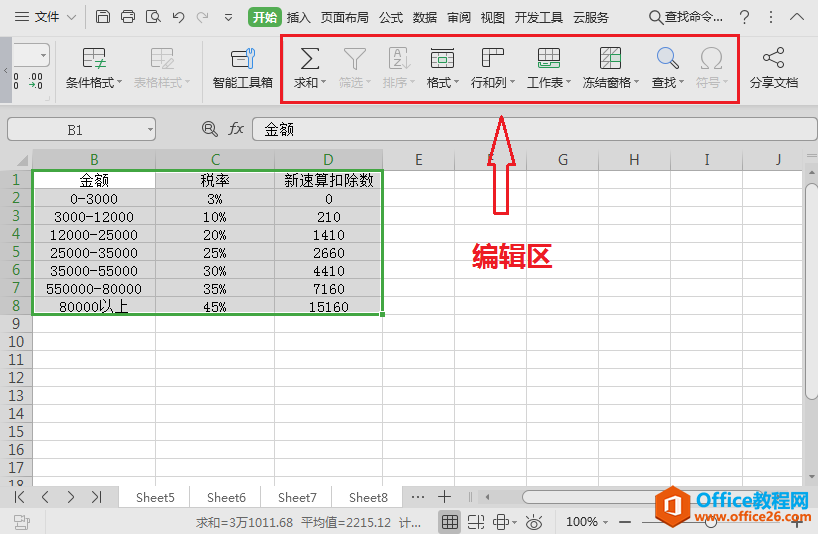
Task: Click the 条件格式 icon
Action: pyautogui.click(x=94, y=58)
